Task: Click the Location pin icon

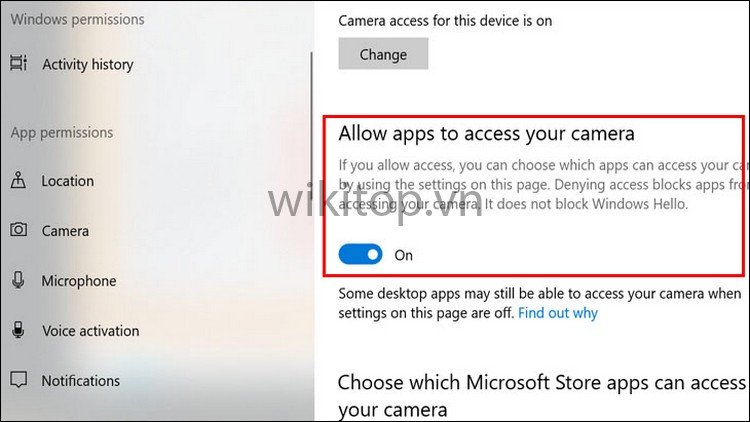Action: [18, 180]
